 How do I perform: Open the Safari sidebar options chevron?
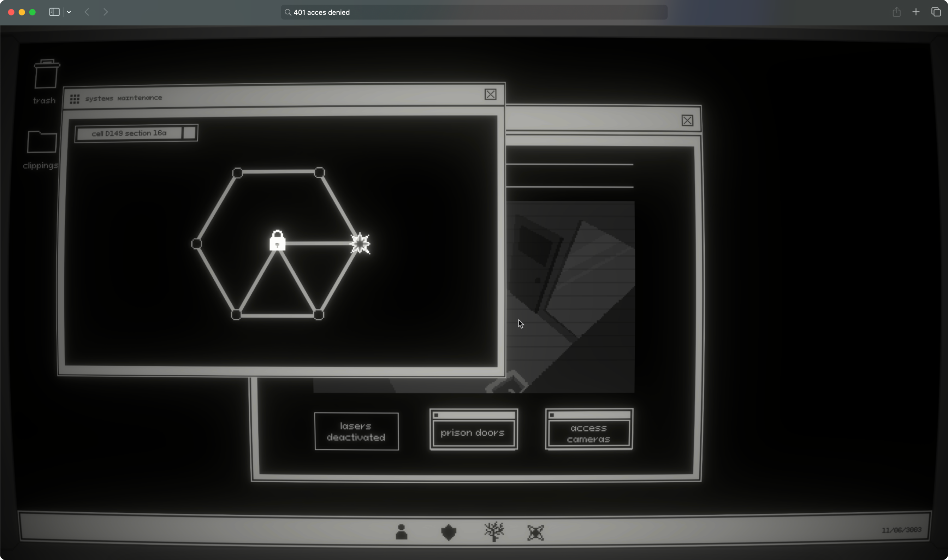point(69,12)
